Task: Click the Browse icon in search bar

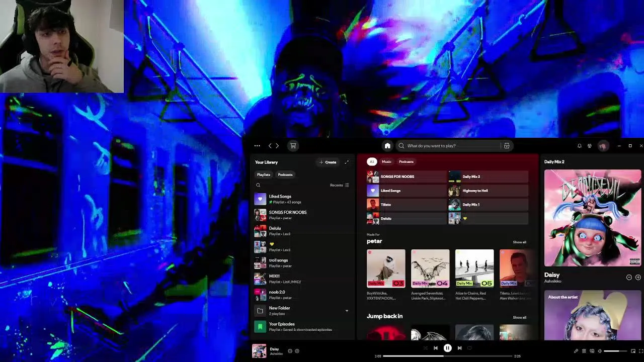Action: pyautogui.click(x=507, y=146)
